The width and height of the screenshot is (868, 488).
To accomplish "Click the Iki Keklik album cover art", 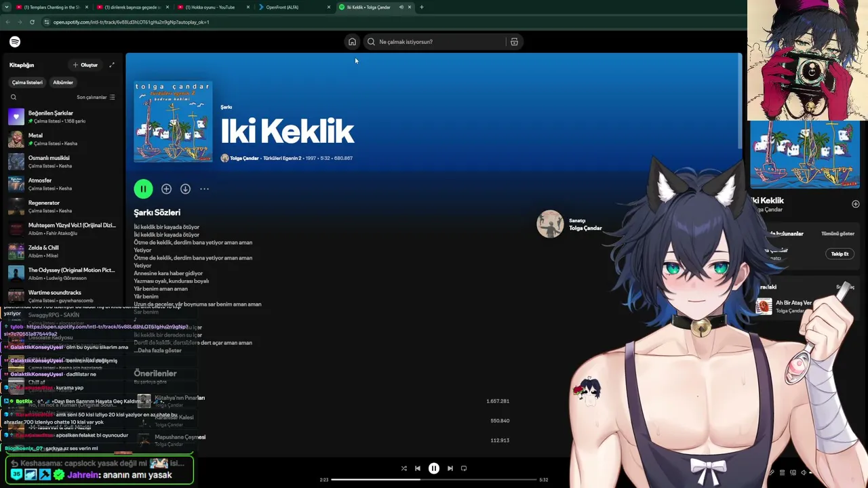I will tap(173, 121).
